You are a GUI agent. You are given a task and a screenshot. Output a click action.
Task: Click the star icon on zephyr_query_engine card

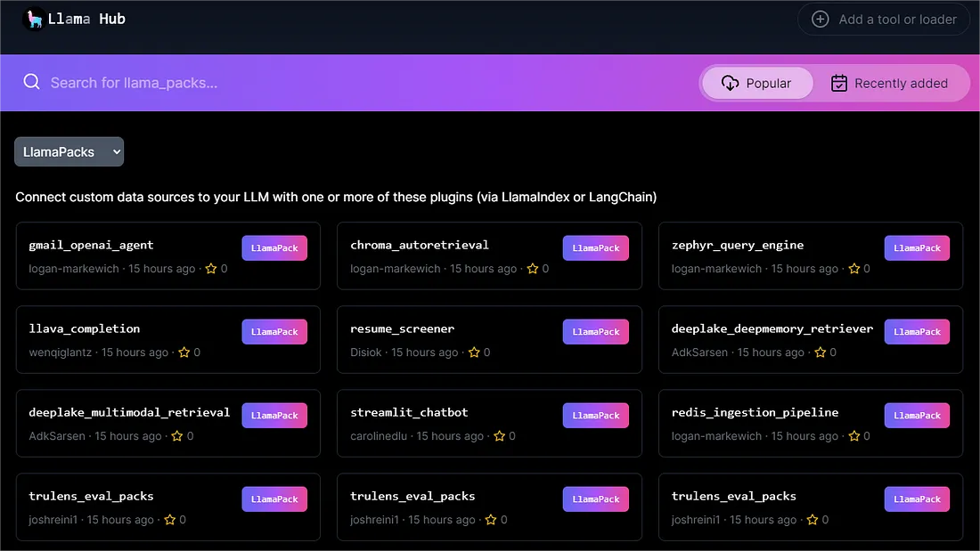click(853, 269)
